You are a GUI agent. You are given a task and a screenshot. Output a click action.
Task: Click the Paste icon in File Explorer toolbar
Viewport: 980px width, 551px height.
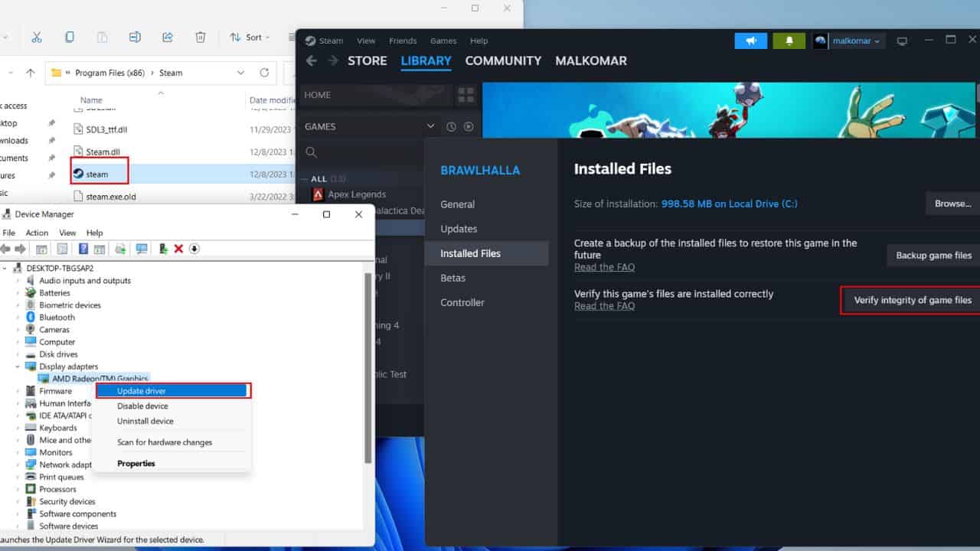pos(102,37)
